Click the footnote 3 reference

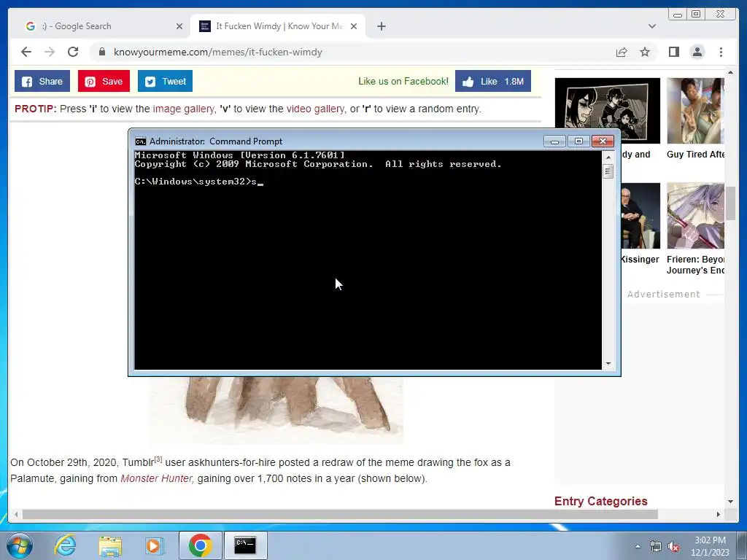pyautogui.click(x=158, y=459)
